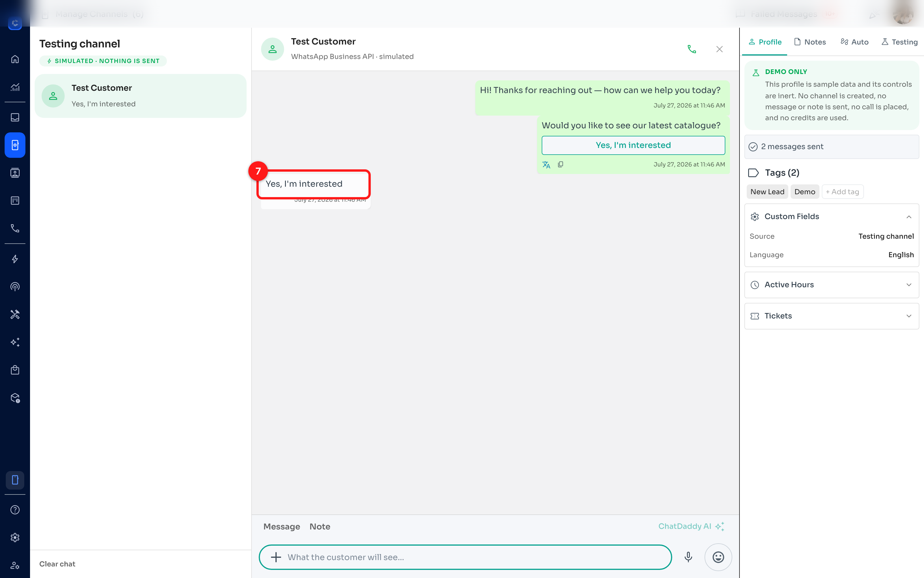
Task: Open the Home icon in sidebar
Action: (15, 59)
